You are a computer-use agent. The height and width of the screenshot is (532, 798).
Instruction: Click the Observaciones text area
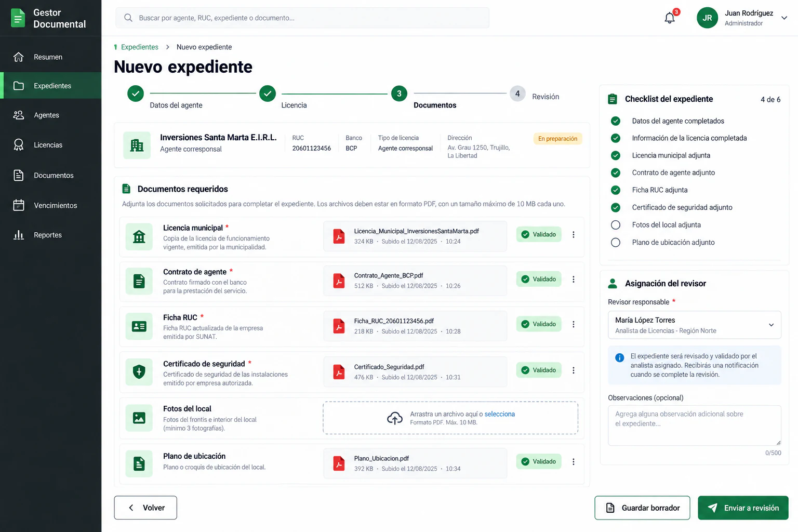(x=695, y=425)
